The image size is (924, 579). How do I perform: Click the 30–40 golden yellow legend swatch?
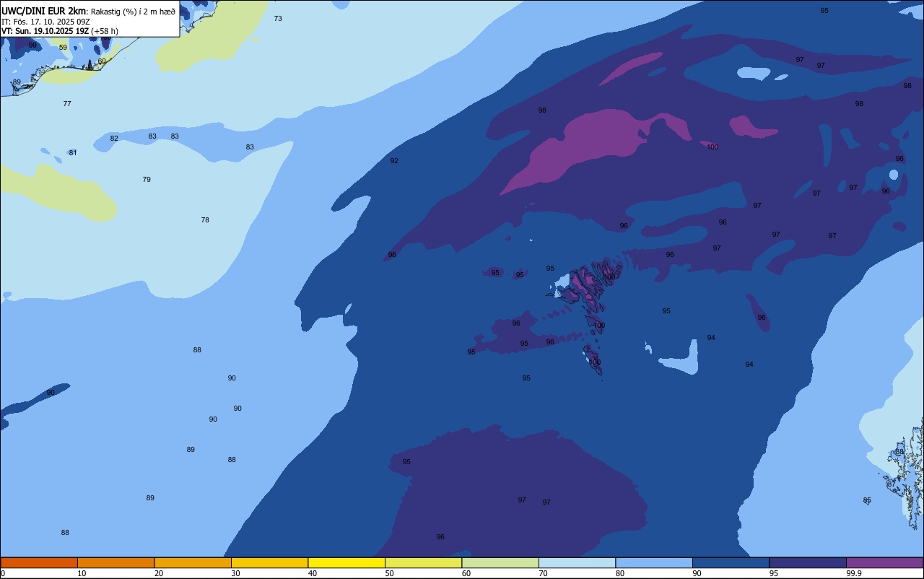[269, 562]
